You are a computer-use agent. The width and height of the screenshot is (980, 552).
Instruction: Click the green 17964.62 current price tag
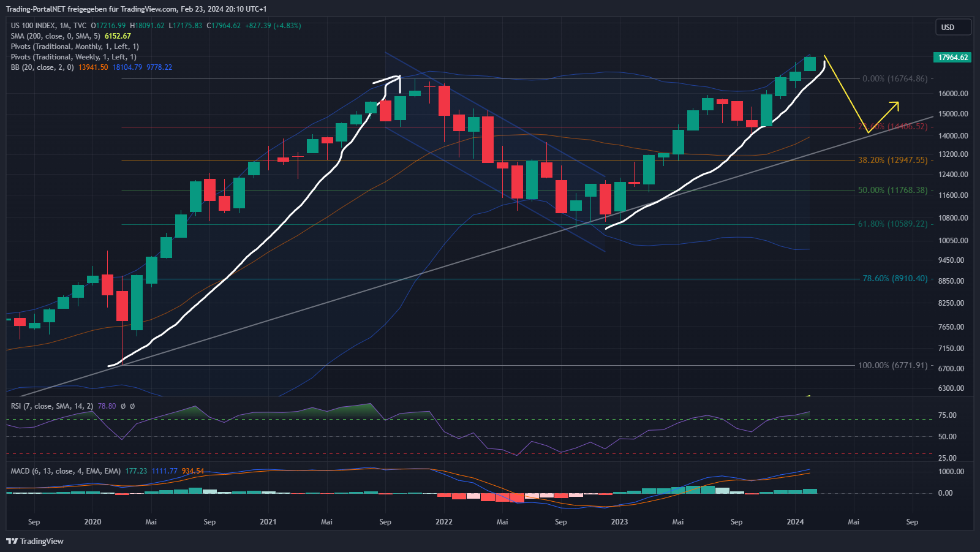coord(952,58)
